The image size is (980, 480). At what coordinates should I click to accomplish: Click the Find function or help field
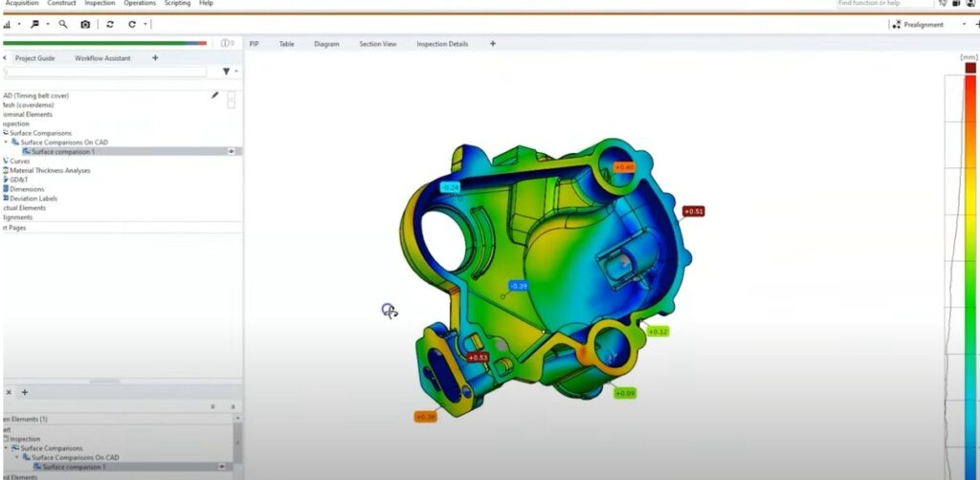884,3
